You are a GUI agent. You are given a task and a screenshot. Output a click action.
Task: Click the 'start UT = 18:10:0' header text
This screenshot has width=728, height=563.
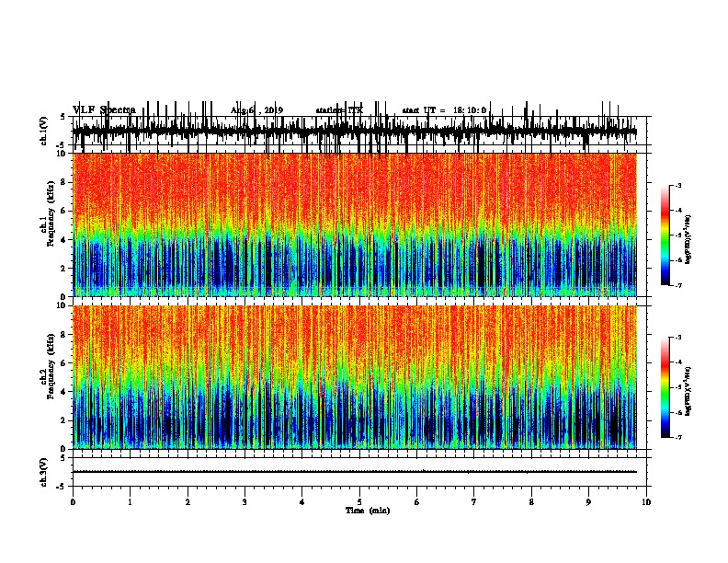pos(444,110)
